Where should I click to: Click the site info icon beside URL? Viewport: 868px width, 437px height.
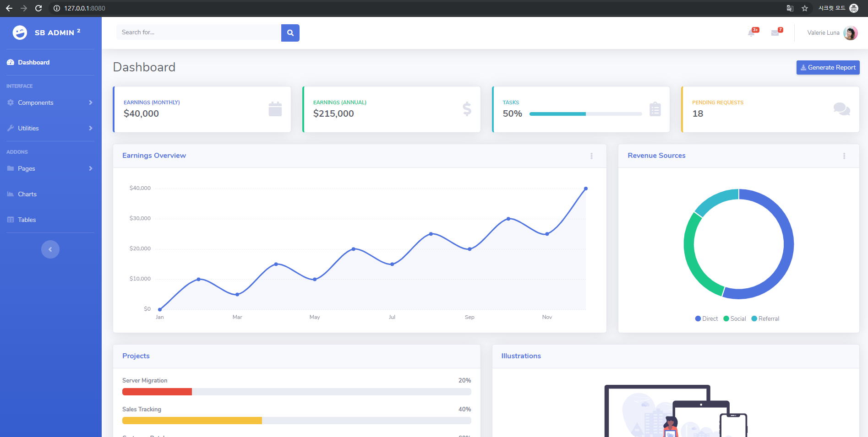57,8
